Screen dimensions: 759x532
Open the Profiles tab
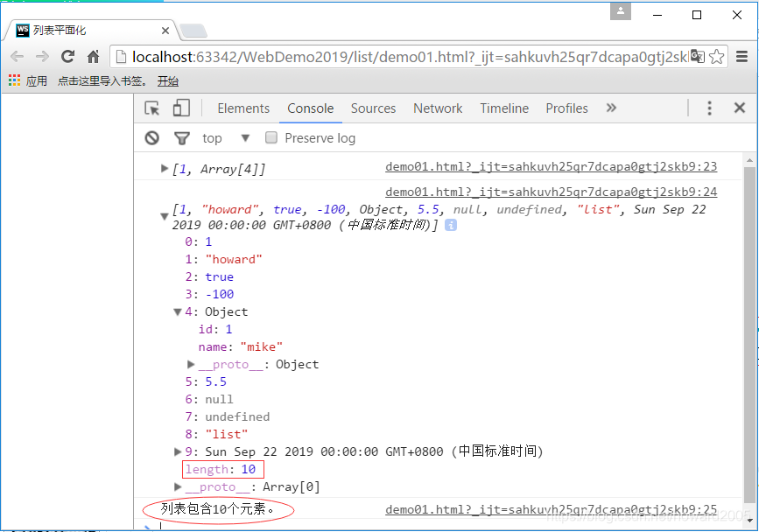point(566,108)
